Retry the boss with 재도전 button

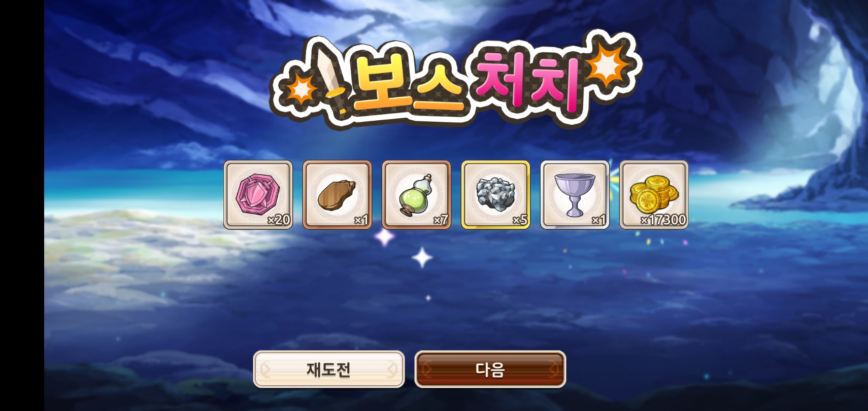[329, 369]
